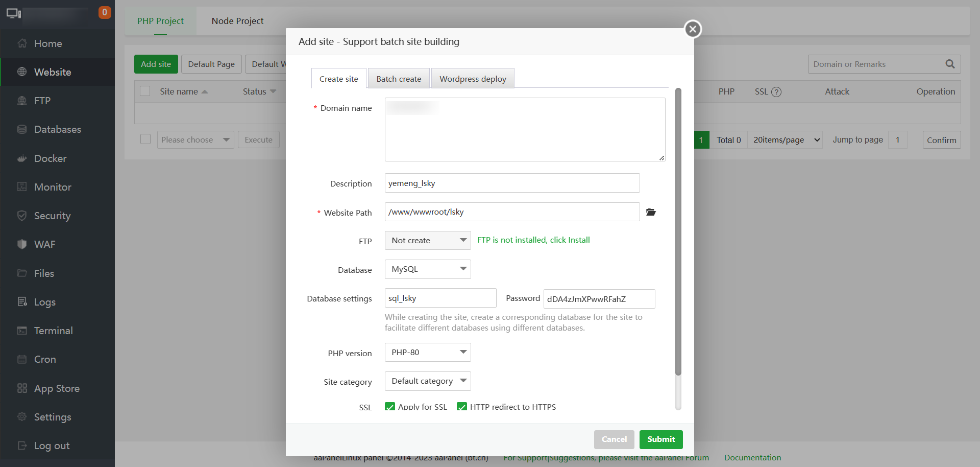Switch to the Wordpress deploy tab
This screenshot has width=980, height=467.
[x=473, y=79]
